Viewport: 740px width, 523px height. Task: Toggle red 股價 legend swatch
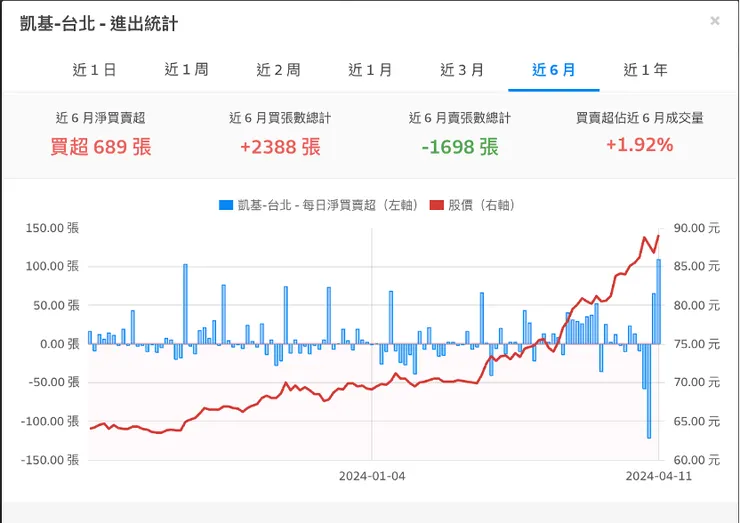click(x=437, y=205)
